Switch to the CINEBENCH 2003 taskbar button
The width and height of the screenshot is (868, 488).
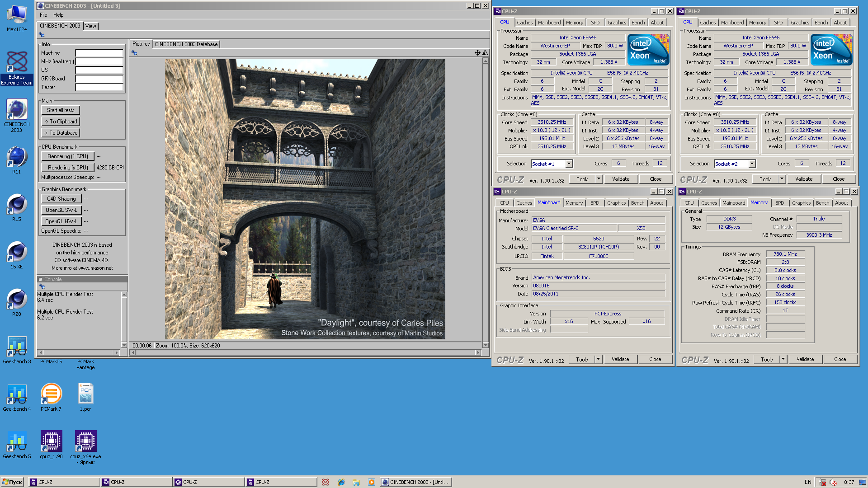click(x=416, y=482)
